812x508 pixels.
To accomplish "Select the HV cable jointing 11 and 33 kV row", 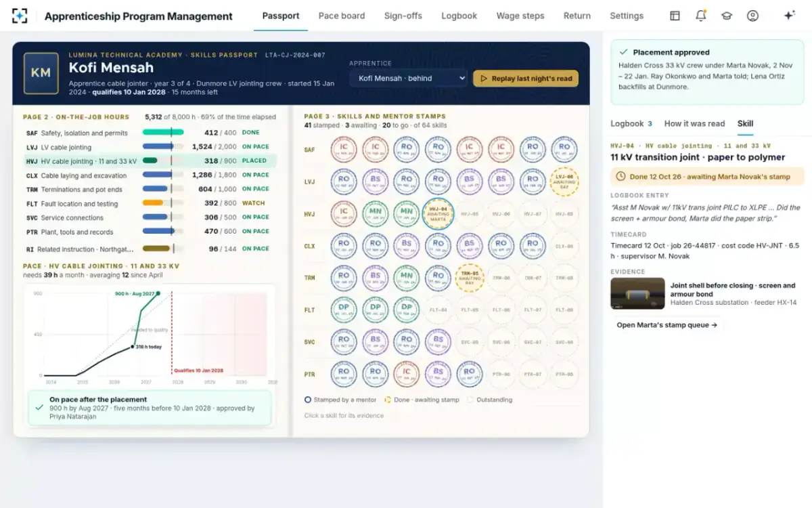I will 150,161.
